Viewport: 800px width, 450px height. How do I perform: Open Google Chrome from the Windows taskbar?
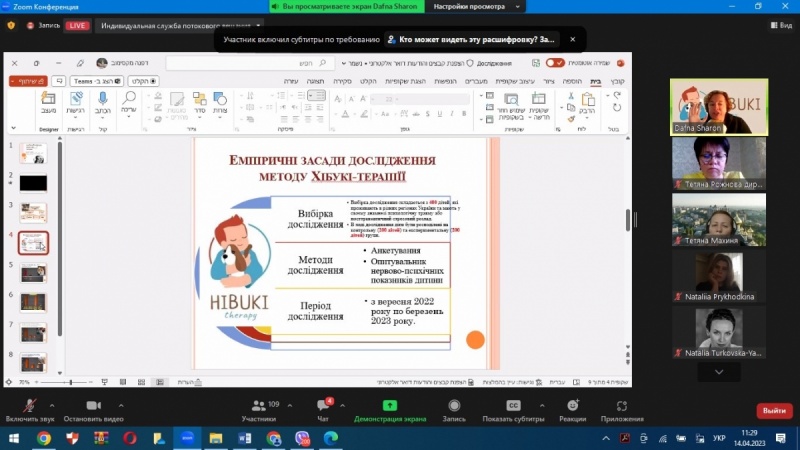(x=44, y=438)
